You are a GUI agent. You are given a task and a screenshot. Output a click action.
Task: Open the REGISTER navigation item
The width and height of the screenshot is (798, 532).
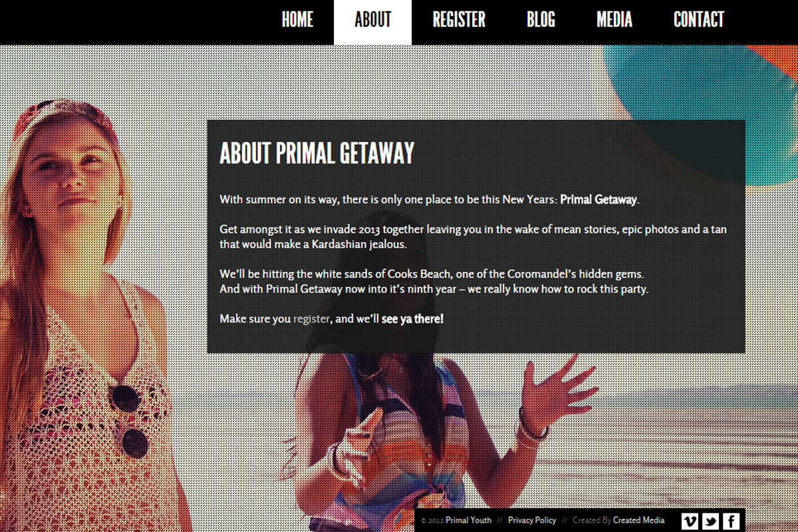pos(460,20)
